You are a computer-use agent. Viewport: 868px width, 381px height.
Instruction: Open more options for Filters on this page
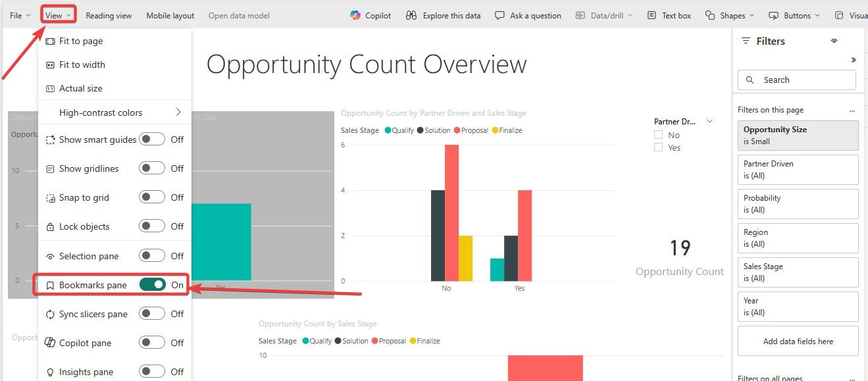[852, 111]
